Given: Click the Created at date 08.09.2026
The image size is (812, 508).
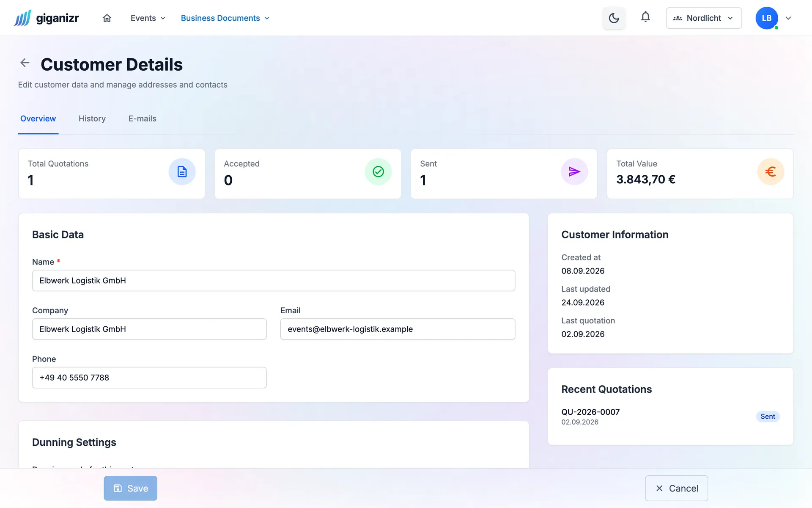Looking at the screenshot, I should coord(583,271).
